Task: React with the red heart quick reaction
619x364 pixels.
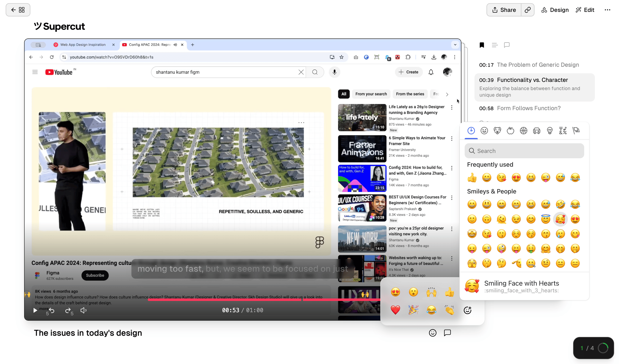Action: 395,310
